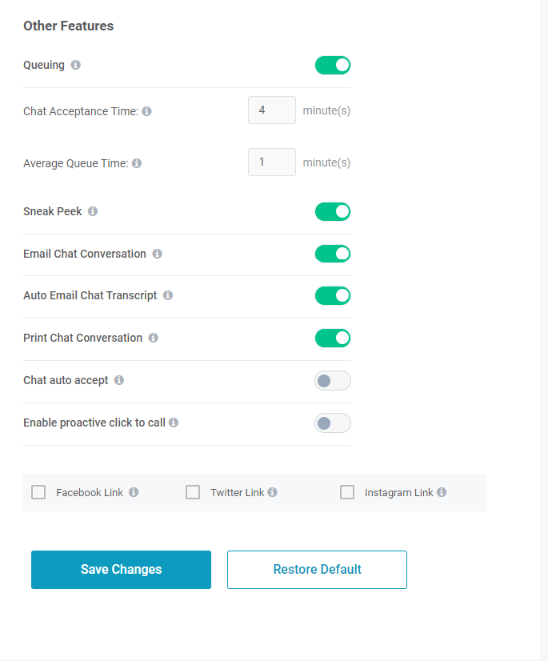Click the Print Chat Conversation info icon
The image size is (548, 661).
coord(153,338)
